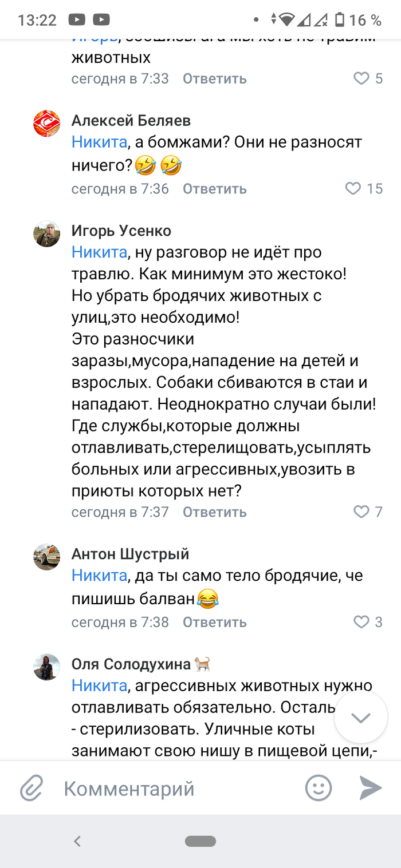
Task: Open Алексей Беляев's Spartak avatar
Action: pyautogui.click(x=47, y=124)
